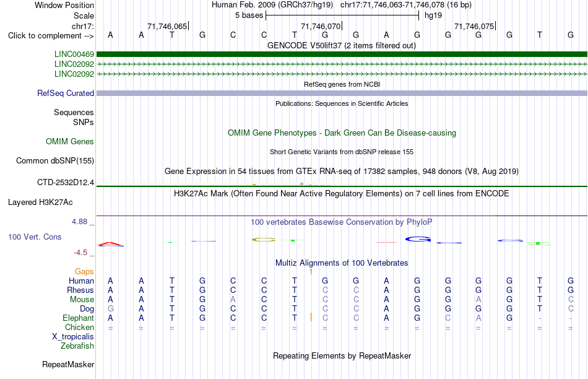
Task: Click the chr17:71,746,063-71,746,078 (16 bp) range text
Action: [406, 5]
